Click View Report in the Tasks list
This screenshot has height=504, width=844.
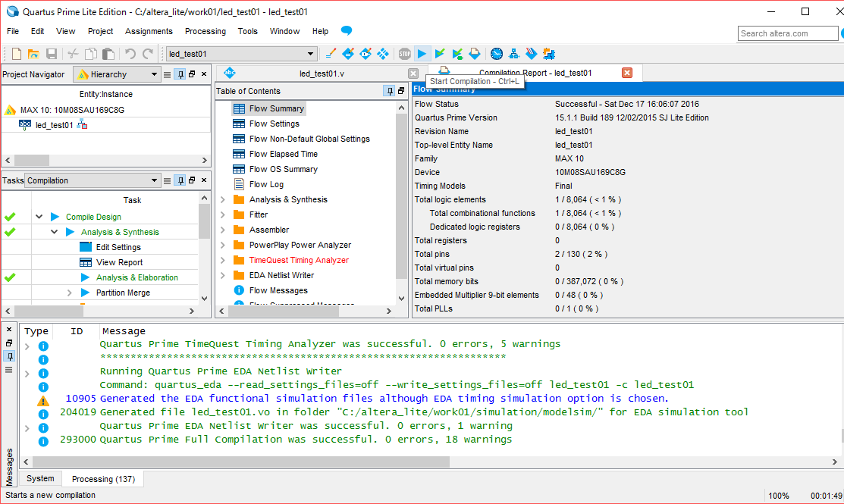(x=119, y=262)
